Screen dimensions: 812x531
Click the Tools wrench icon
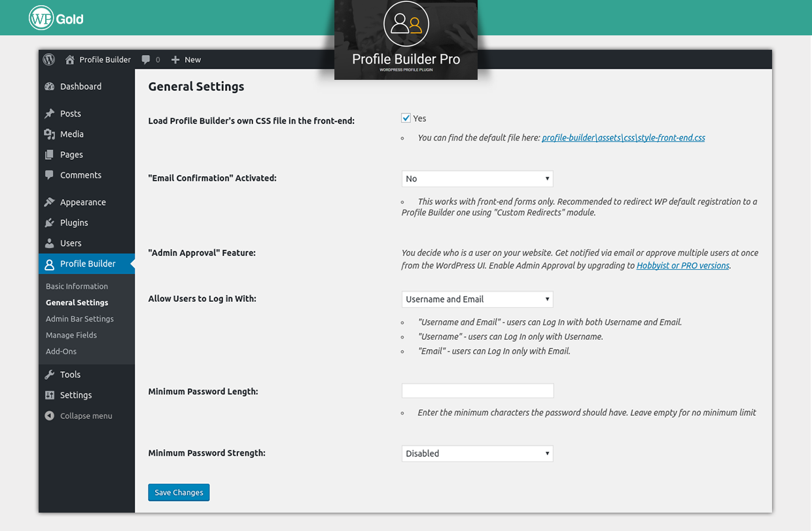click(x=49, y=375)
